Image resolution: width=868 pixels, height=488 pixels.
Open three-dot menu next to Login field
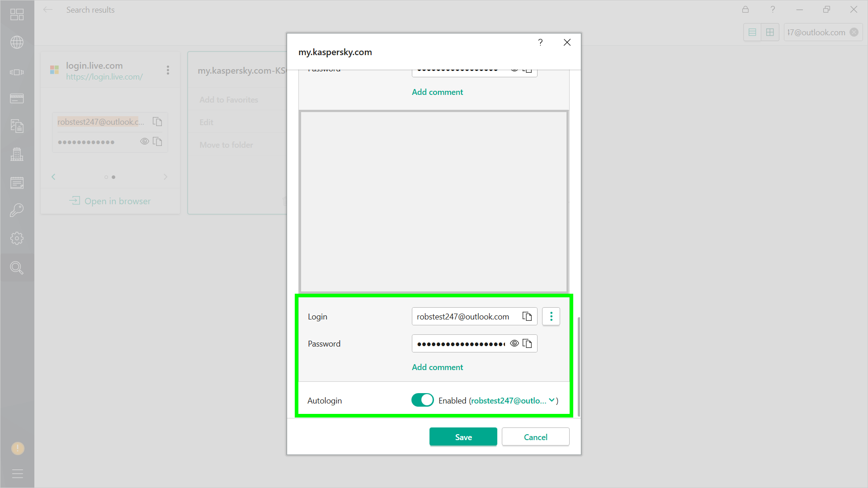551,316
